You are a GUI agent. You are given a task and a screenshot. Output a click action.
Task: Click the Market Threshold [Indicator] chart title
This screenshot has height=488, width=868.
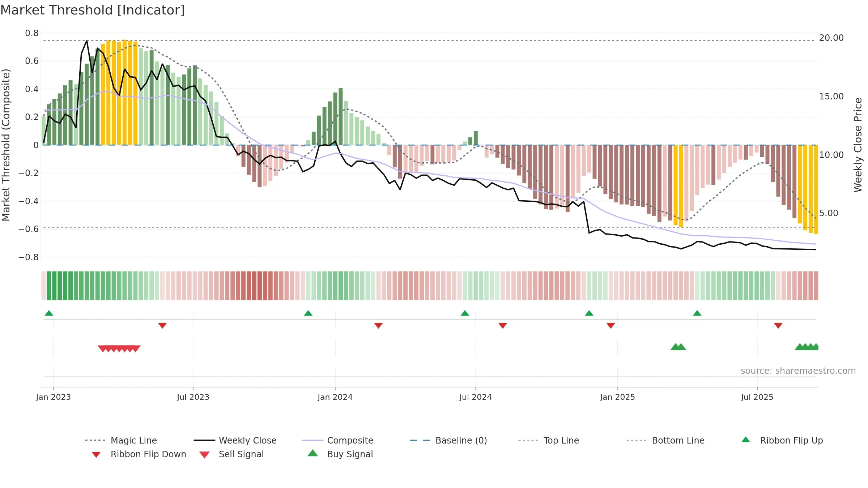(93, 10)
